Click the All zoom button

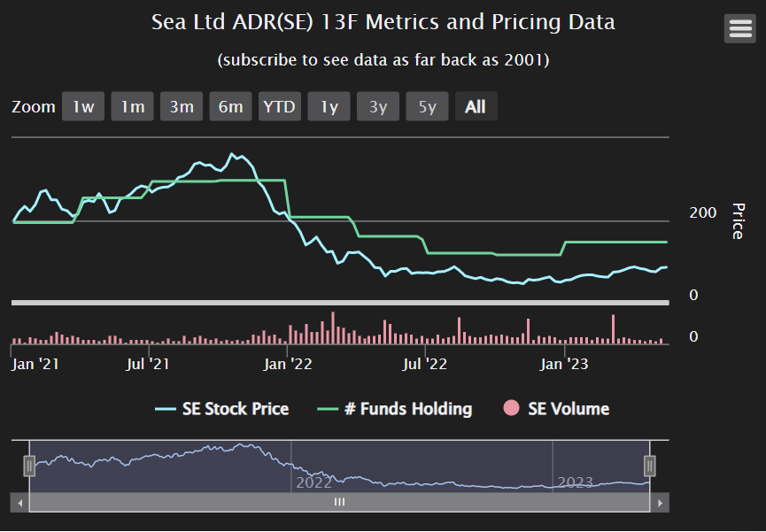pos(476,107)
